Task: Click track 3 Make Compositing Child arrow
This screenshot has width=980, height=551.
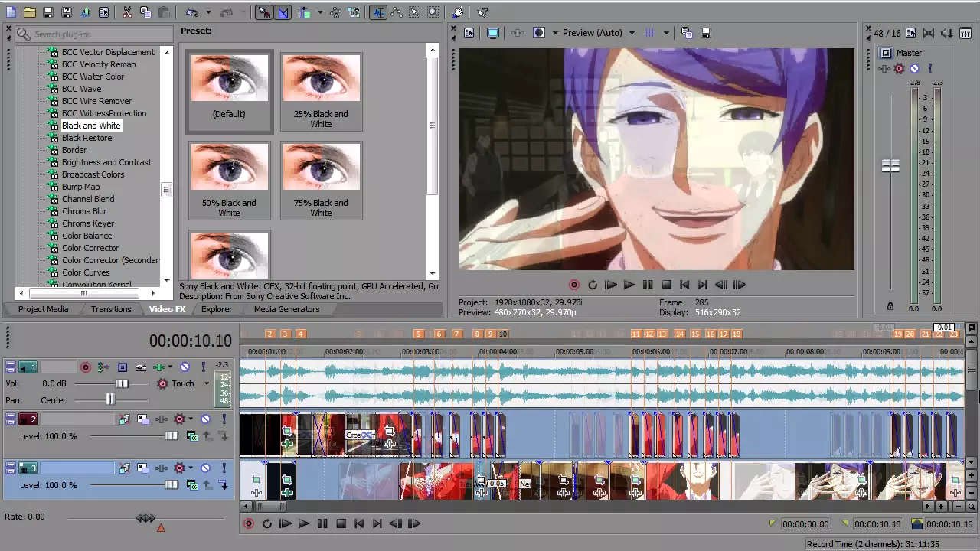Action: click(x=224, y=485)
